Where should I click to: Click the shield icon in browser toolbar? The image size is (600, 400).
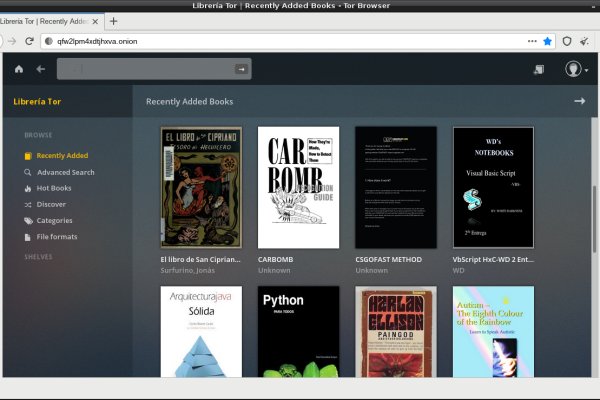pyautogui.click(x=566, y=41)
